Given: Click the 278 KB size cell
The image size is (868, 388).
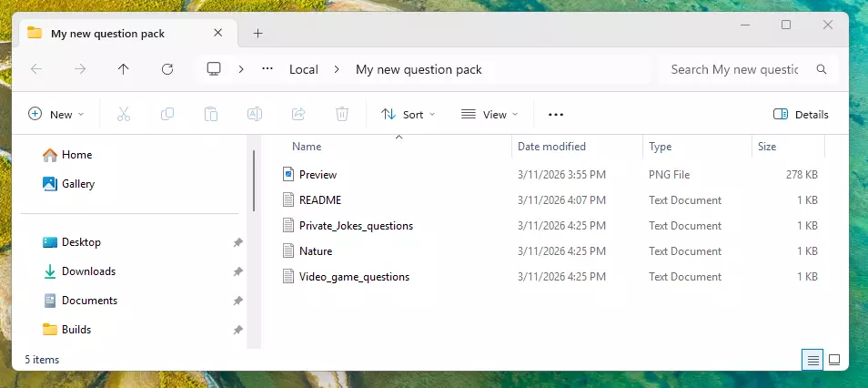Looking at the screenshot, I should 802,175.
